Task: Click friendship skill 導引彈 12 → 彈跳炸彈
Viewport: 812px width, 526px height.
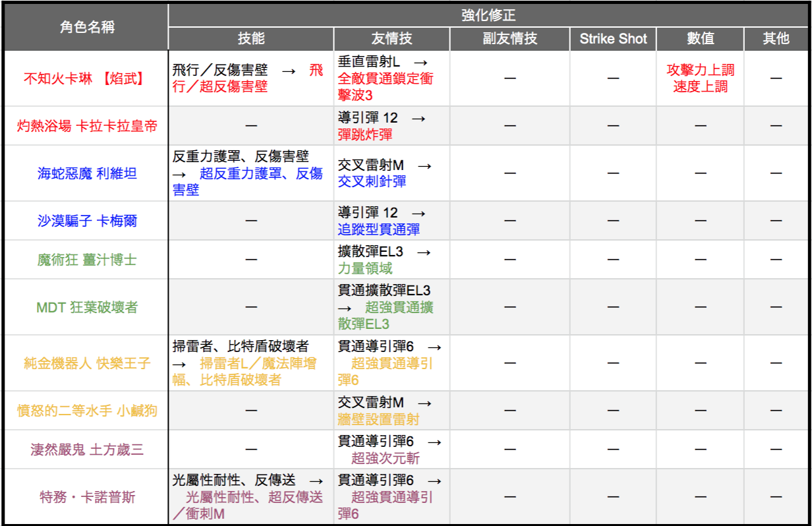Action: pyautogui.click(x=392, y=126)
